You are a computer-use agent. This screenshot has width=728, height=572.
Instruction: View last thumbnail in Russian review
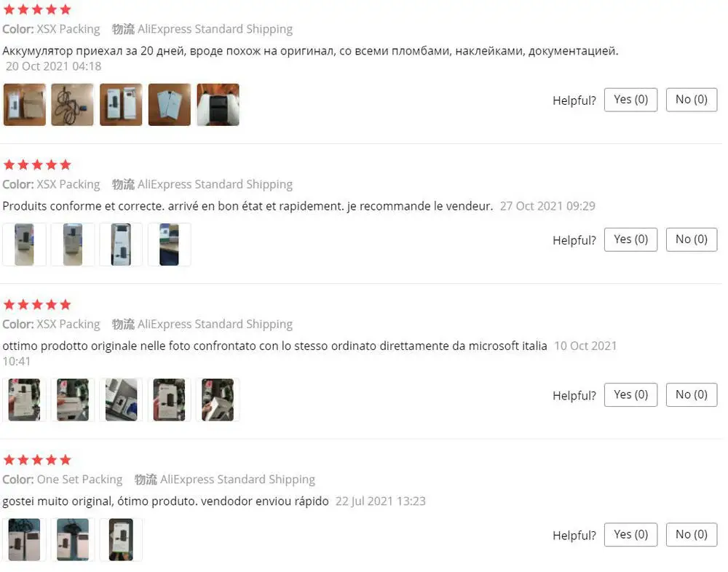[218, 105]
